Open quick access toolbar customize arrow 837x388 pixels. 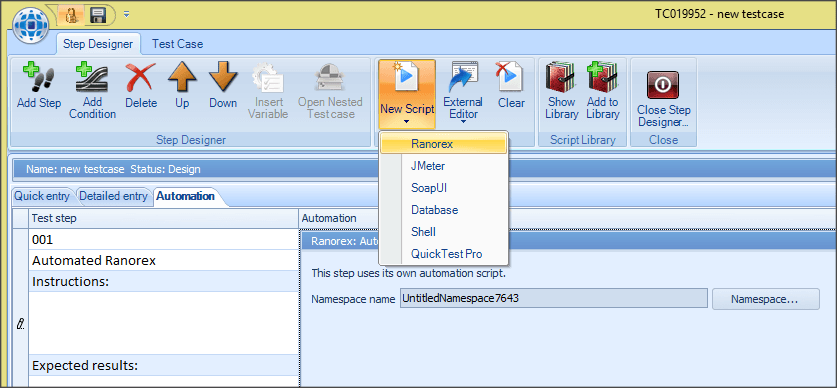click(127, 14)
